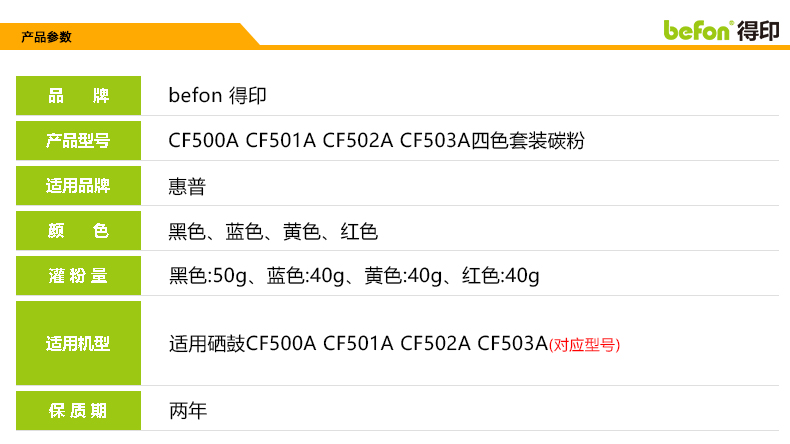Click the 黑色、蓝色、黄色、红色 color list
The image size is (790, 444).
point(273,232)
